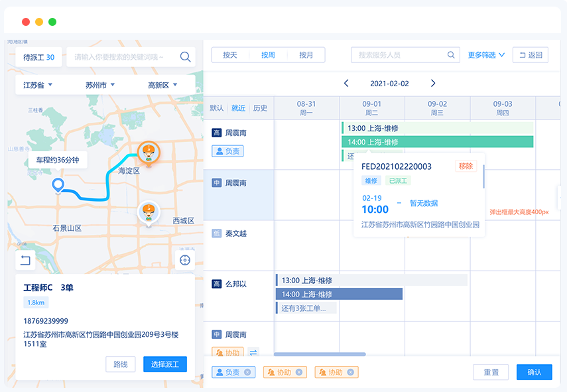Screen dimensions: 567x392
Task: Click 路线 button on engineer card
Action: click(121, 364)
